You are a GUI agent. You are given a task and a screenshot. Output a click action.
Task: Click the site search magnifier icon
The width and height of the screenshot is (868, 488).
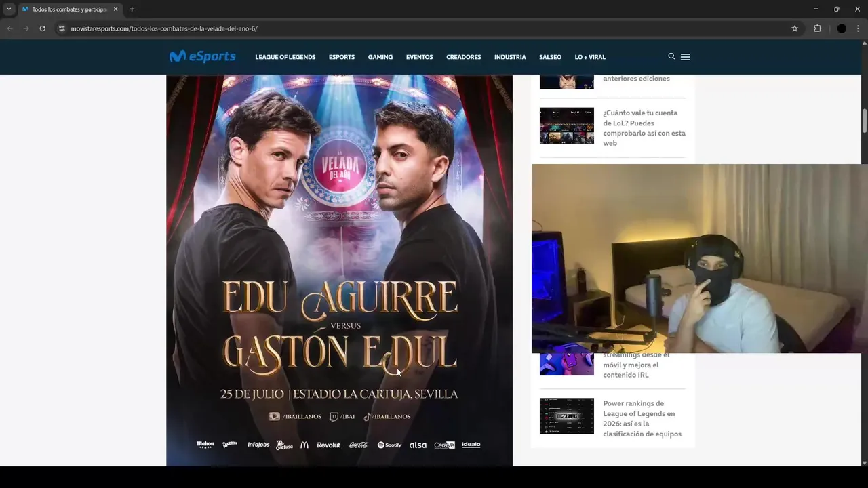(x=671, y=56)
